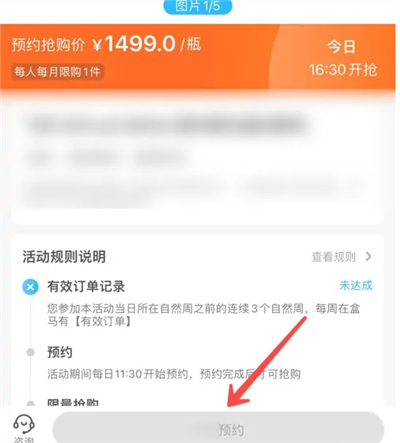
Task: Click the blue X icon beside 有效订单记录
Action: point(30,287)
